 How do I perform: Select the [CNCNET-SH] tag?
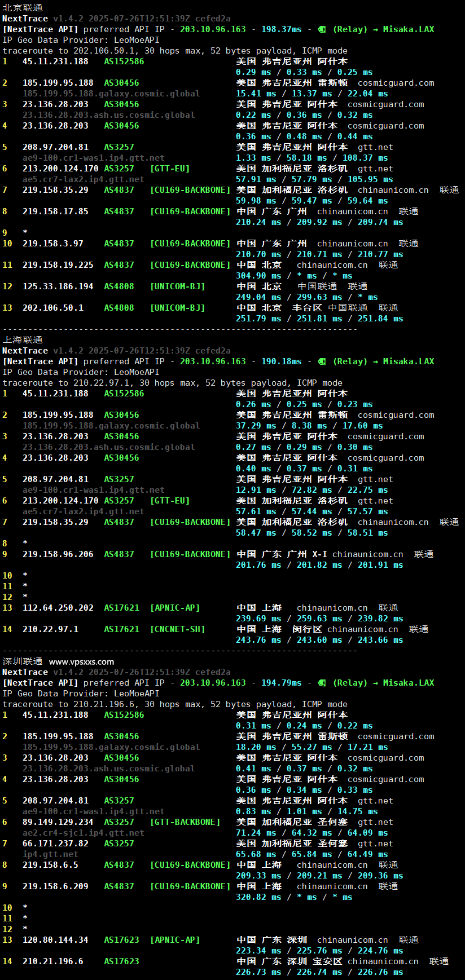pyautogui.click(x=178, y=629)
